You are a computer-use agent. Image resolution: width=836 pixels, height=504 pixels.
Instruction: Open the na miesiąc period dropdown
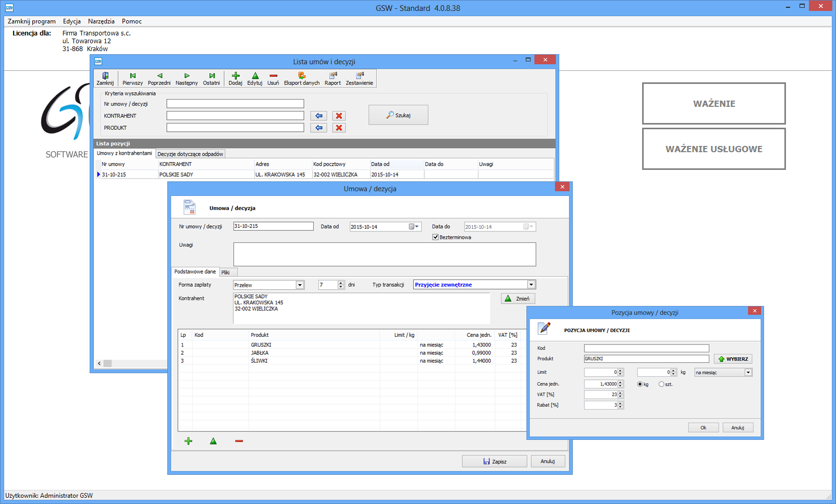748,373
